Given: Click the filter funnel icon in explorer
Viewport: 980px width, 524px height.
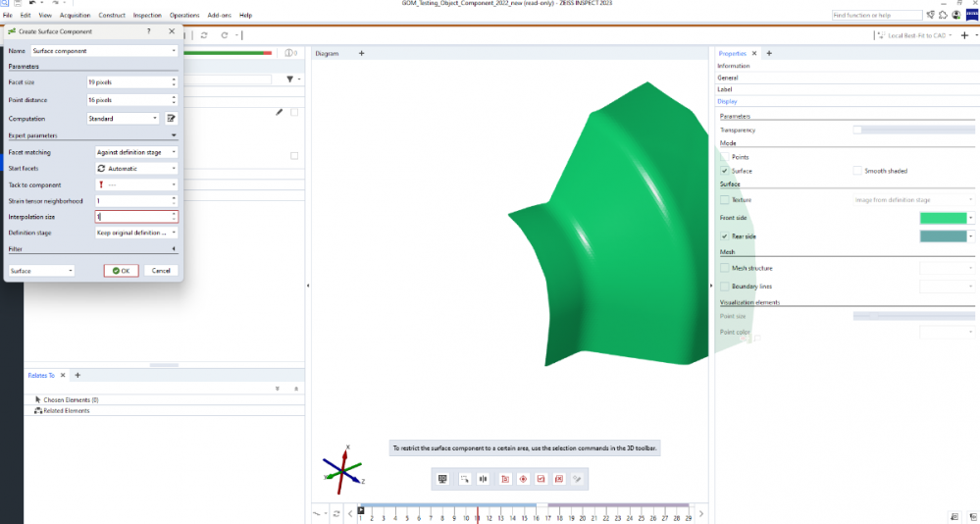Looking at the screenshot, I should 289,79.
